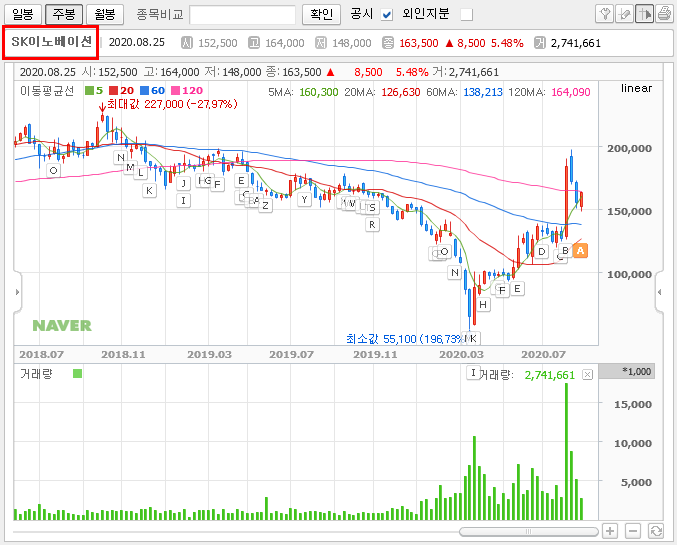677x545 pixels.
Task: Click the blue 60-day MA swatch
Action: [x=145, y=91]
